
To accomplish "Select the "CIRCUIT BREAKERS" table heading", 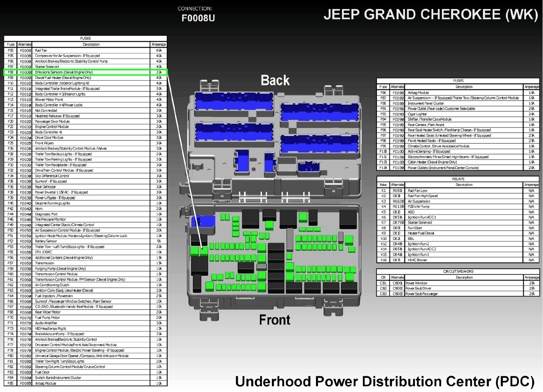I will point(458,272).
